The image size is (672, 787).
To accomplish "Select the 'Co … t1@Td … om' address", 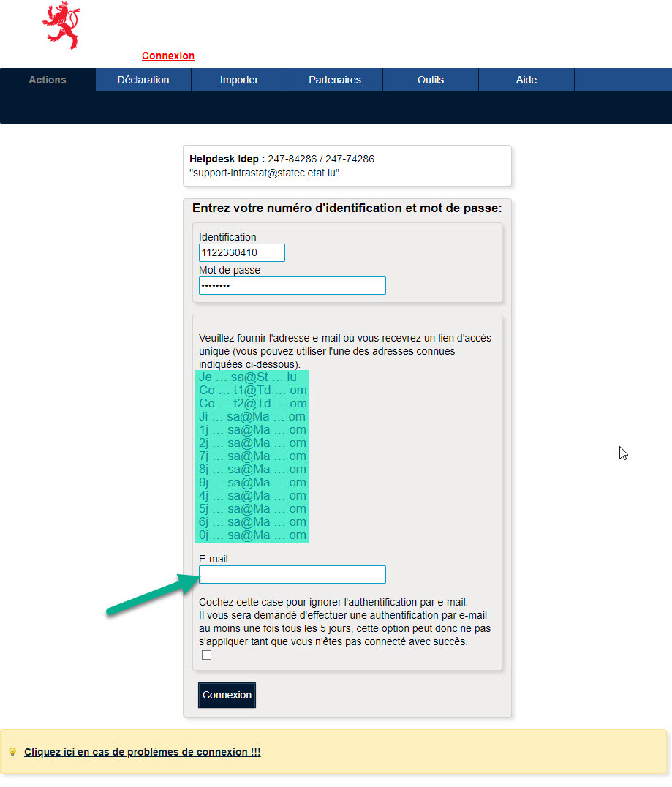I will coord(253,390).
